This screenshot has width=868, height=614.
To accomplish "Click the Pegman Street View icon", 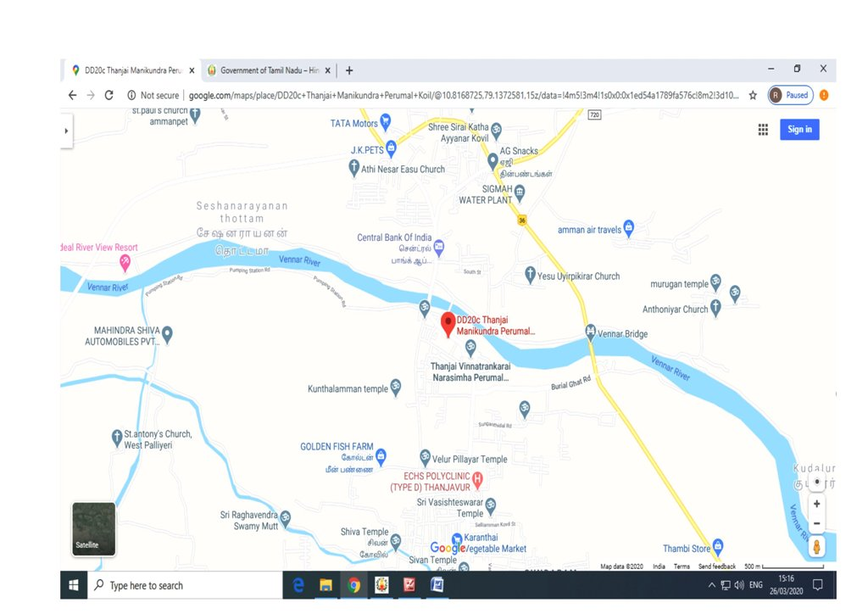I will [x=816, y=545].
